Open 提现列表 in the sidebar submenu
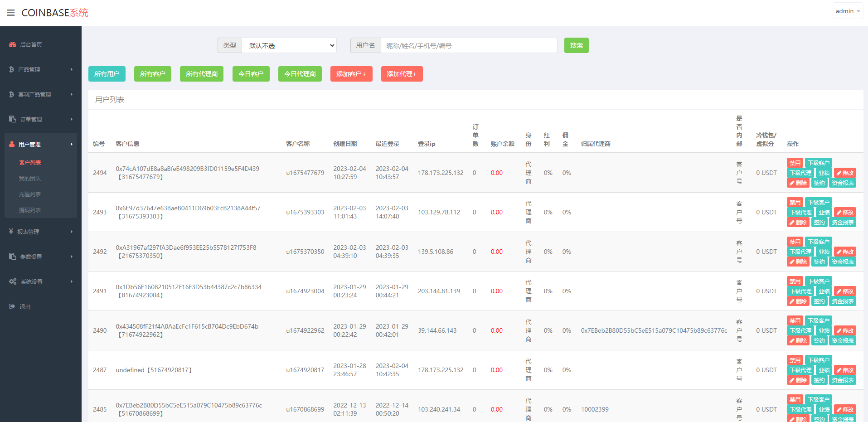This screenshot has height=422, width=868. (x=30, y=210)
